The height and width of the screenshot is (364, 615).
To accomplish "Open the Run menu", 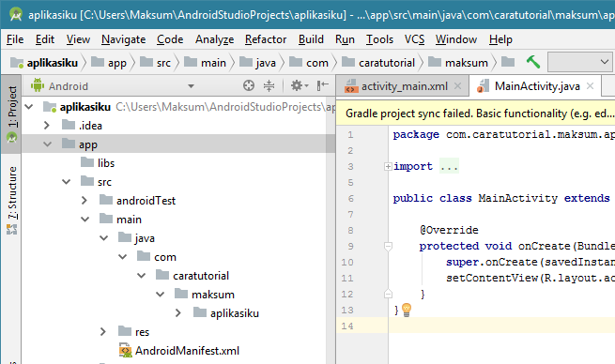I will [345, 39].
